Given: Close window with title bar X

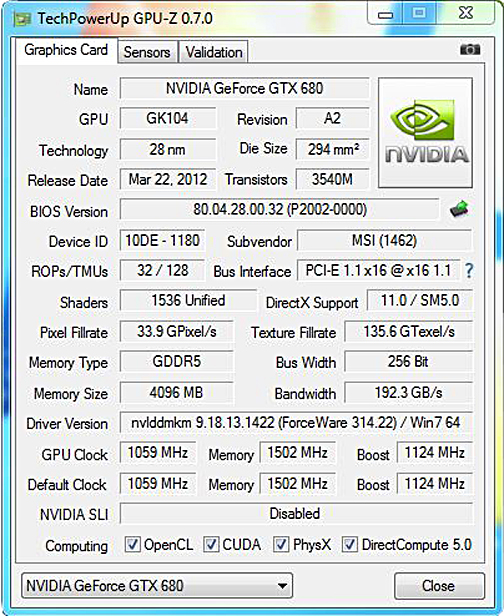Looking at the screenshot, I should (466, 13).
